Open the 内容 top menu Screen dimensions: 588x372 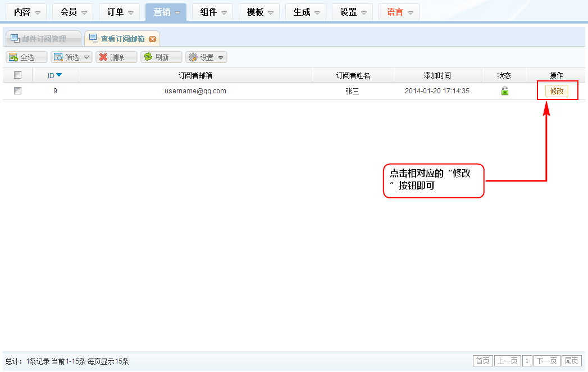[x=26, y=12]
